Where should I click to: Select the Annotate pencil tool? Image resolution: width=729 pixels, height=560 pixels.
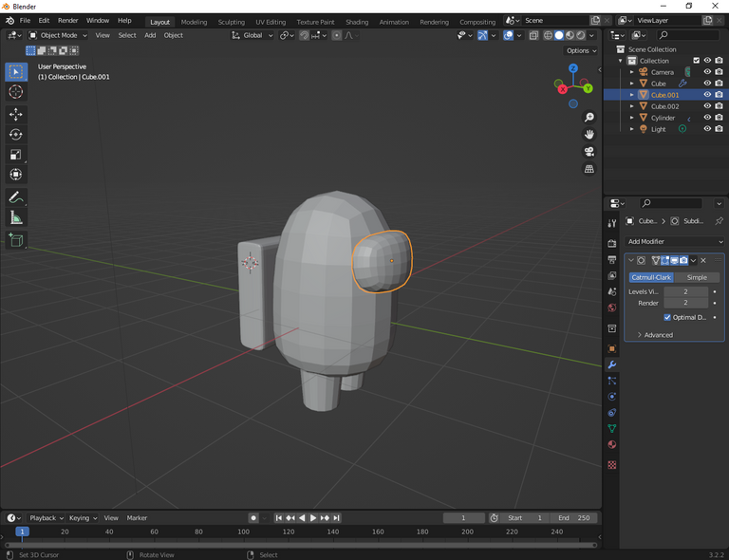(16, 197)
